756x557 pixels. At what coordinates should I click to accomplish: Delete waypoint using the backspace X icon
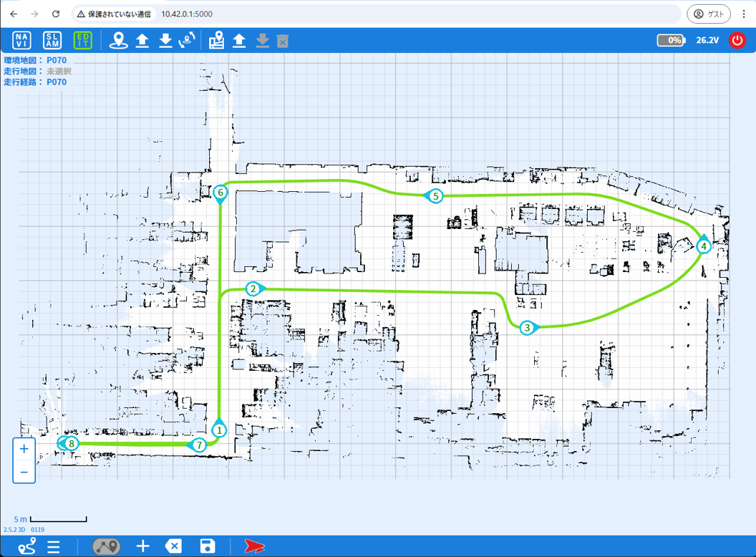coord(173,546)
